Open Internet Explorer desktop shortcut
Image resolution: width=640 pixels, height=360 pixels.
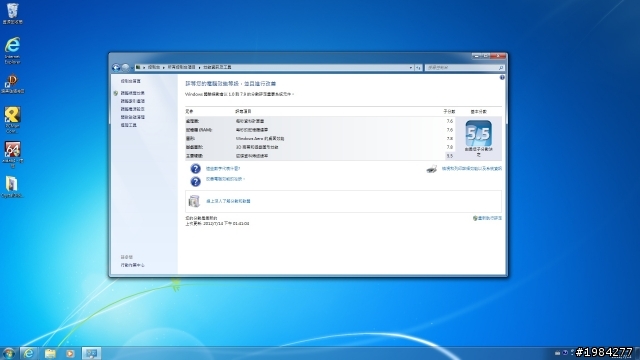pyautogui.click(x=13, y=50)
